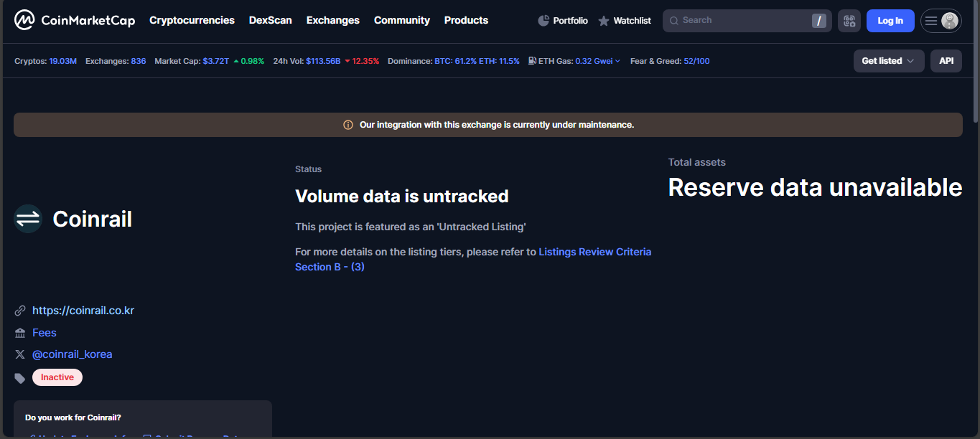Click the API button

pos(946,61)
